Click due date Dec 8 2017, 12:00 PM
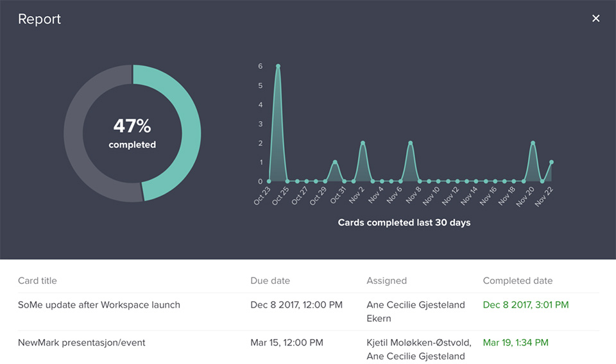Screen dimensions: 616x364 tap(296, 305)
